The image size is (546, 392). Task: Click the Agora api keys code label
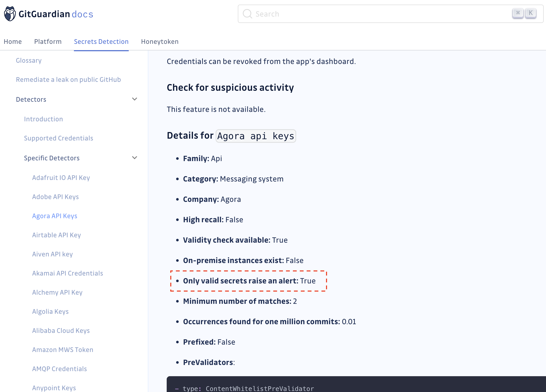point(256,136)
